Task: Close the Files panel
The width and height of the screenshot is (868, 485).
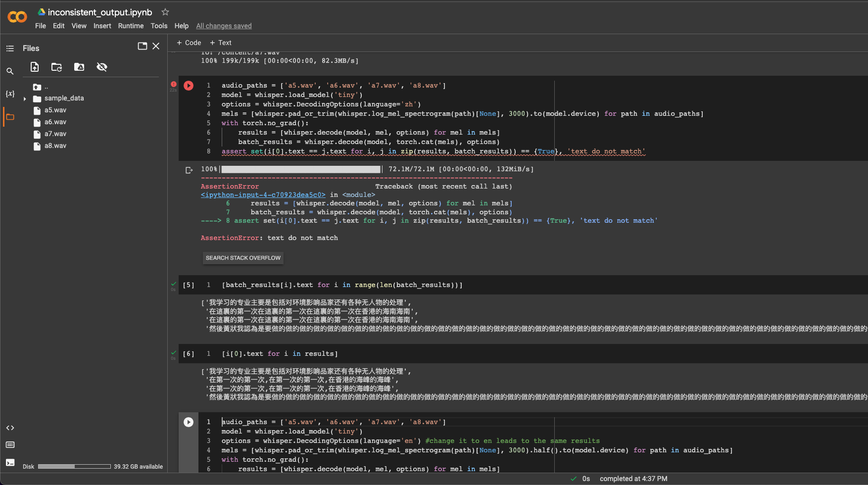Action: (x=156, y=46)
